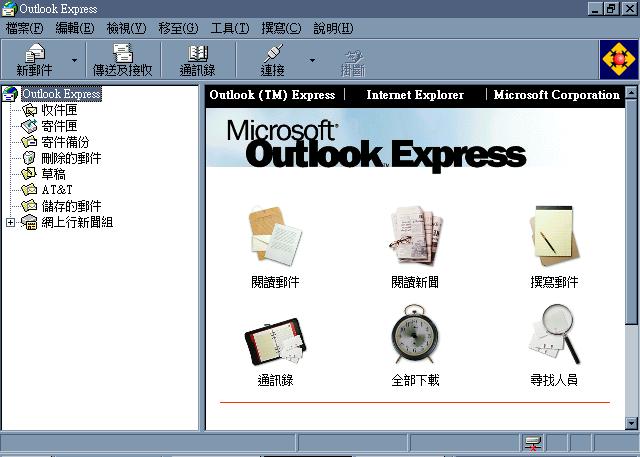Select the 網上行新聞組 news server item
This screenshot has height=457, width=640.
pos(77,222)
